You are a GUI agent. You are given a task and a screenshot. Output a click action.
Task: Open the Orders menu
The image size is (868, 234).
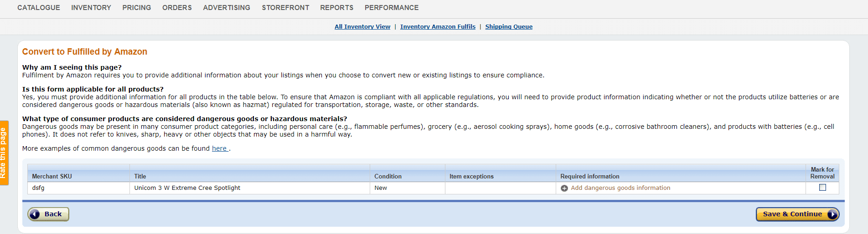177,8
